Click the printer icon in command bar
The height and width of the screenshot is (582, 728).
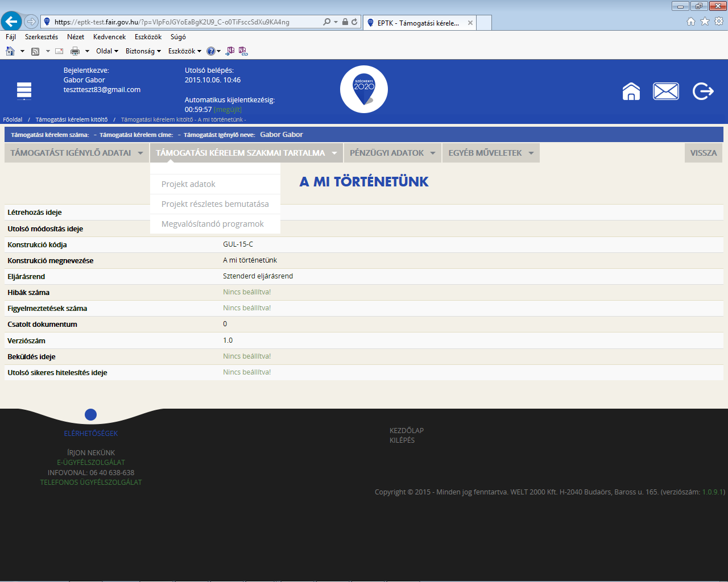pyautogui.click(x=75, y=51)
